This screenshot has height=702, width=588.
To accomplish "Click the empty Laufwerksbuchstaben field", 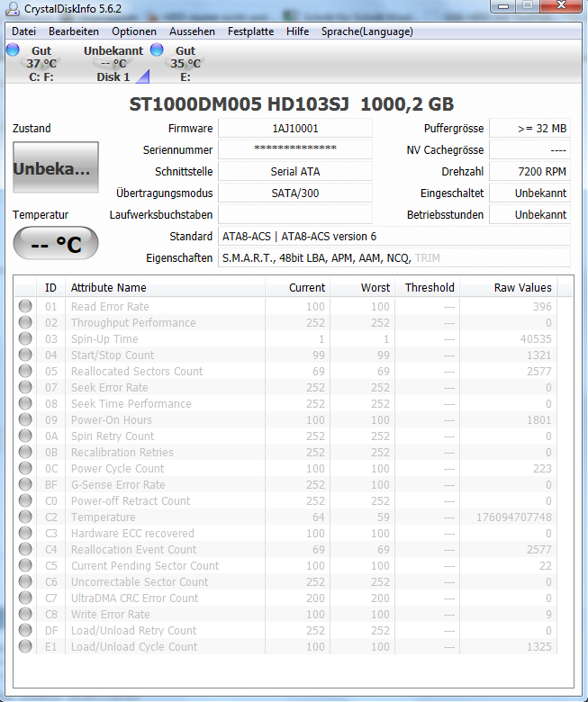I will (x=295, y=214).
